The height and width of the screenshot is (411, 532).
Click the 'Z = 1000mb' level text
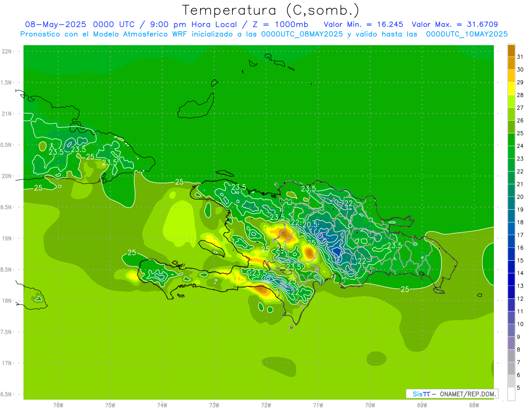point(280,24)
